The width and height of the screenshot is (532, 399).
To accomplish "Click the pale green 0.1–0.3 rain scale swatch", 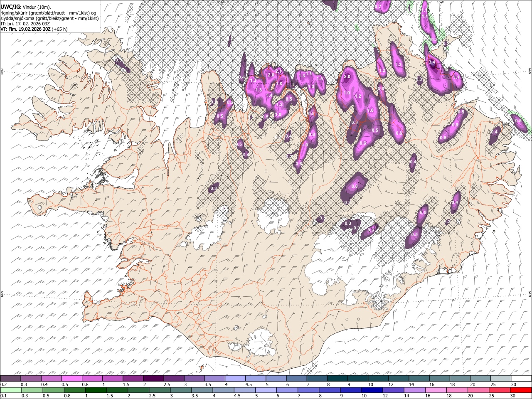I will 11,390.
